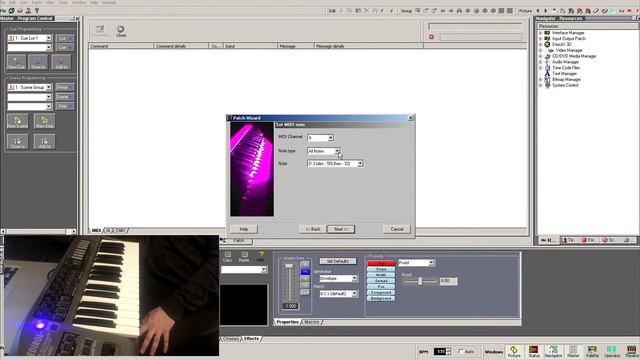Click previous picture arrow in toolbar
Image resolution: width=640 pixels, height=360 pixels.
pos(538,11)
